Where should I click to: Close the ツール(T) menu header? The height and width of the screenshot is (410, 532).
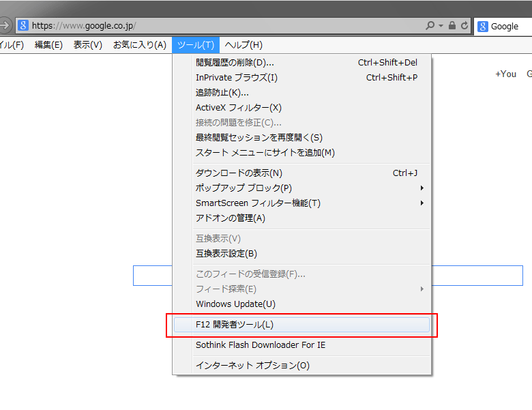point(196,45)
